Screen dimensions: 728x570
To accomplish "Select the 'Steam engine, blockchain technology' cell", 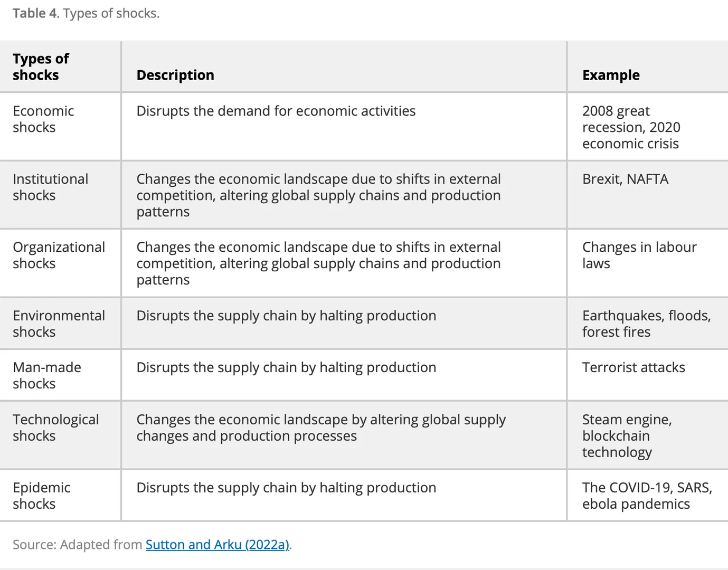I will point(627,436).
